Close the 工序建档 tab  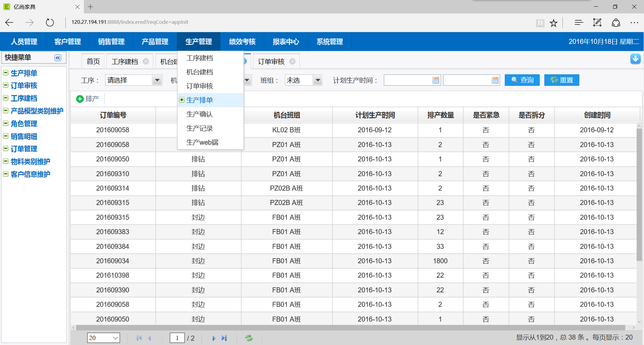(146, 62)
